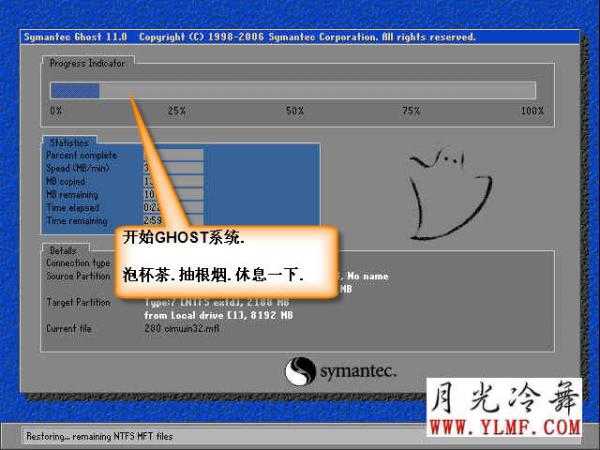This screenshot has width=600, height=450.
Task: Click the 25% progress scale label
Action: pos(177,111)
